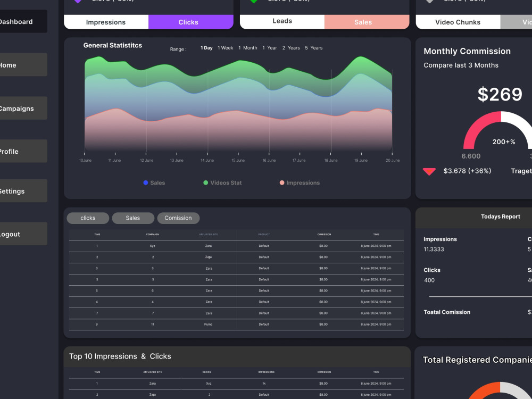Open Settings from the sidebar
This screenshot has width=532, height=399.
(23, 190)
